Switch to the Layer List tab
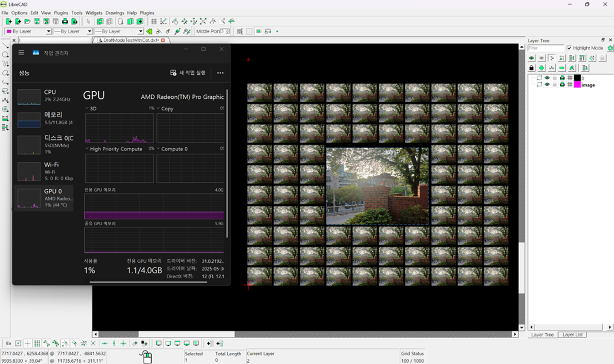The height and width of the screenshot is (364, 614). (572, 335)
